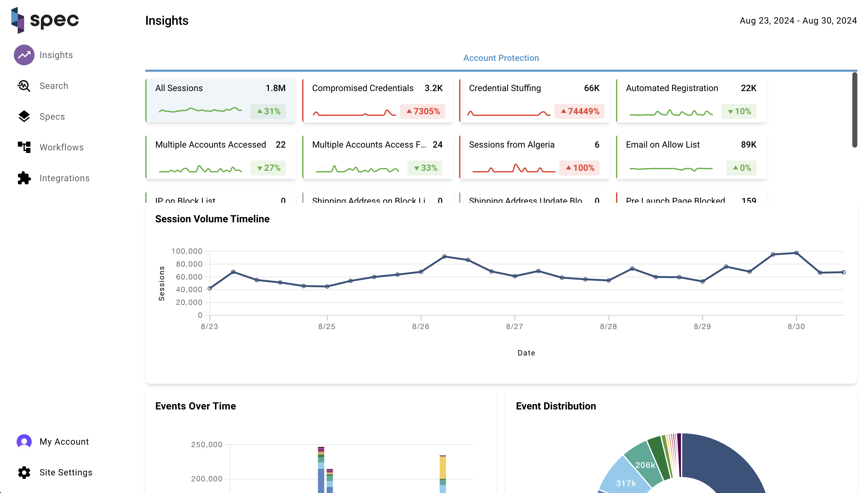
Task: Navigate to Specs section
Action: click(51, 116)
